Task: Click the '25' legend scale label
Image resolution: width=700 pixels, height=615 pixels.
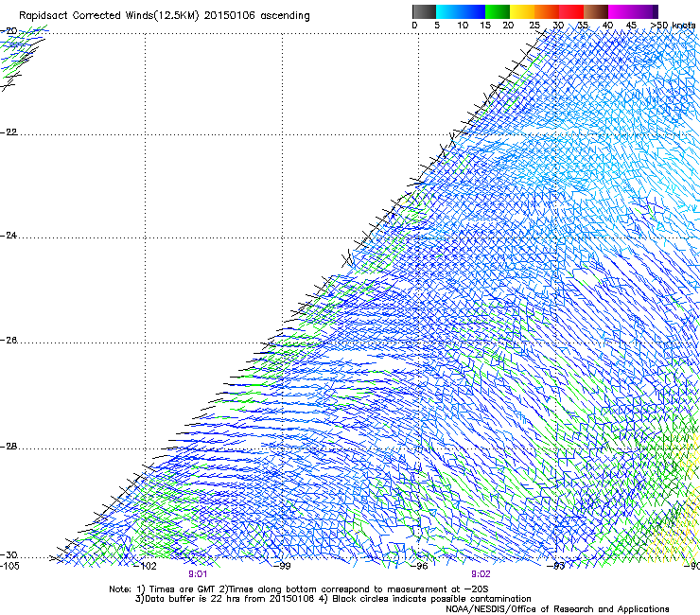Action: [x=534, y=26]
